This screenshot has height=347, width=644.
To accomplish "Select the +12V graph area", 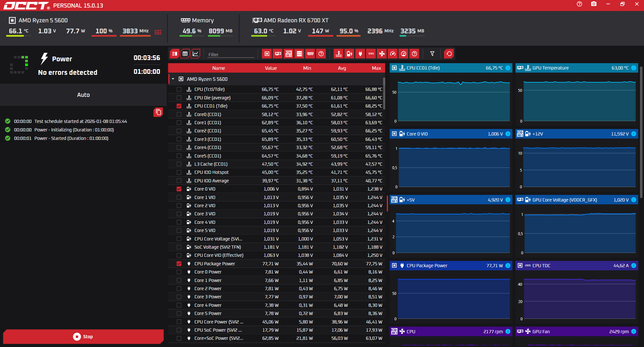I will click(x=576, y=165).
